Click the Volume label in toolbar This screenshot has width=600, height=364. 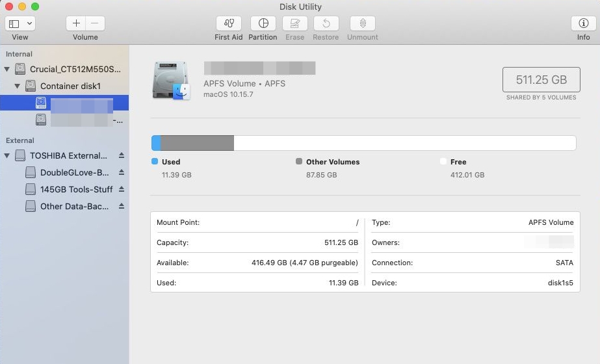[85, 37]
